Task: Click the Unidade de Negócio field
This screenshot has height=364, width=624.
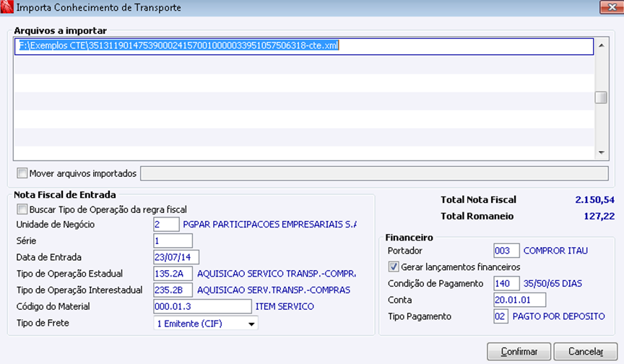Action: 166,225
